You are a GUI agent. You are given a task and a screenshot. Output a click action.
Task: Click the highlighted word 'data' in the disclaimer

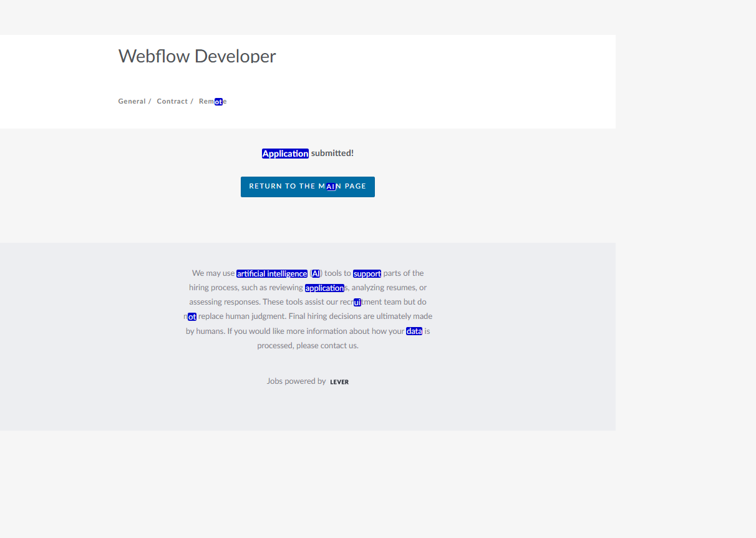point(414,331)
